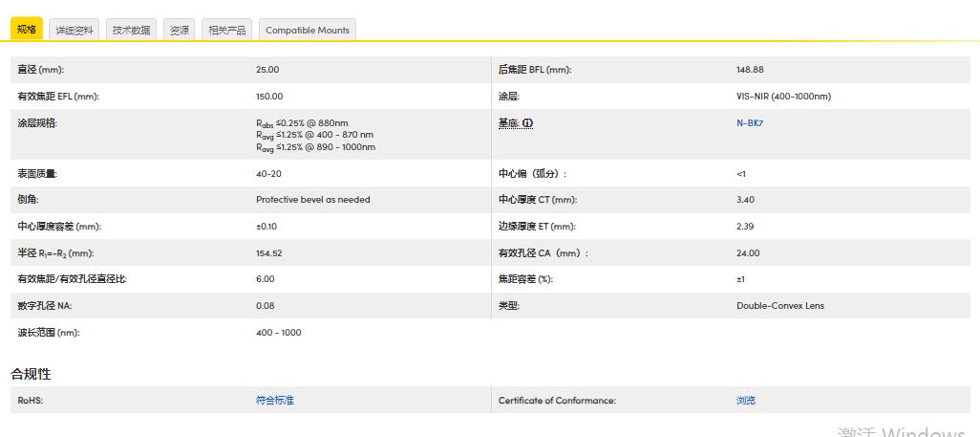Open the Compatible Mounts tab

tap(308, 30)
